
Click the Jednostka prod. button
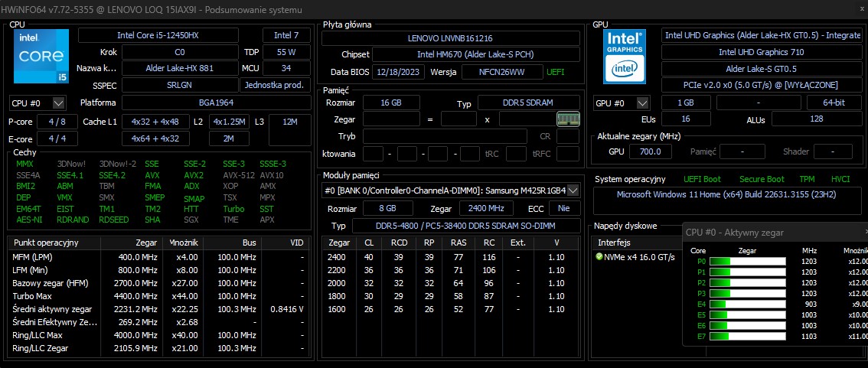click(x=276, y=85)
